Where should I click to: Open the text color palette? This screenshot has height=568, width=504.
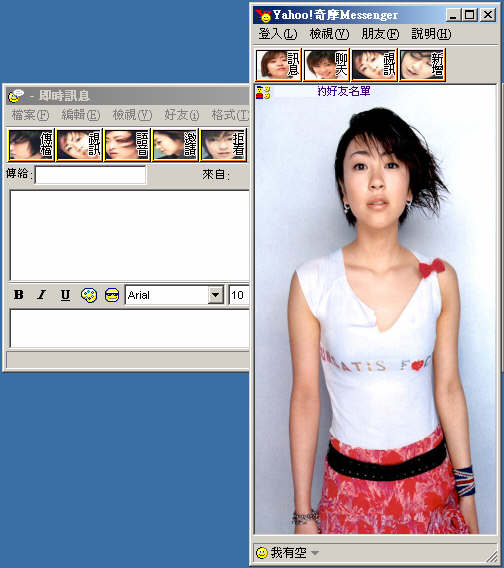(89, 295)
